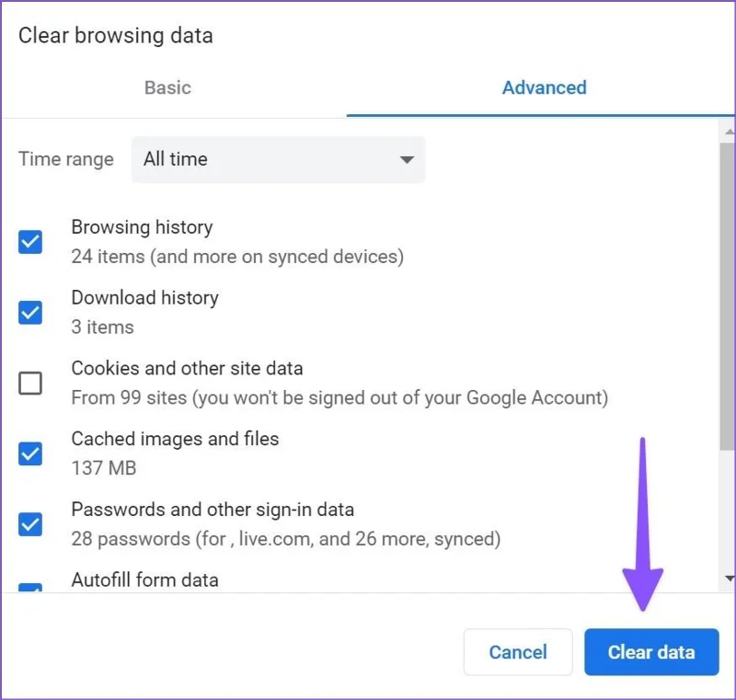Screen dimensions: 736x700
Task: Uncheck Cached images and files checkbox
Action: (x=30, y=453)
